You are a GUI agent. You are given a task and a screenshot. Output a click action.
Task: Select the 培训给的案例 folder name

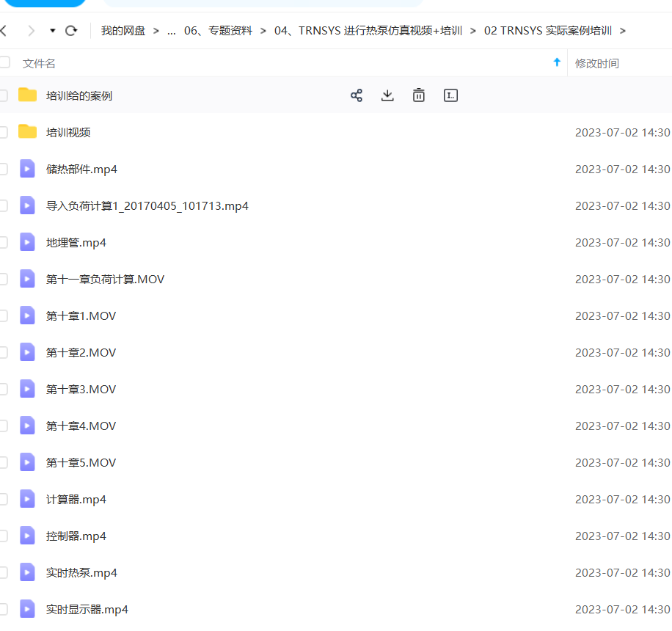pos(79,95)
